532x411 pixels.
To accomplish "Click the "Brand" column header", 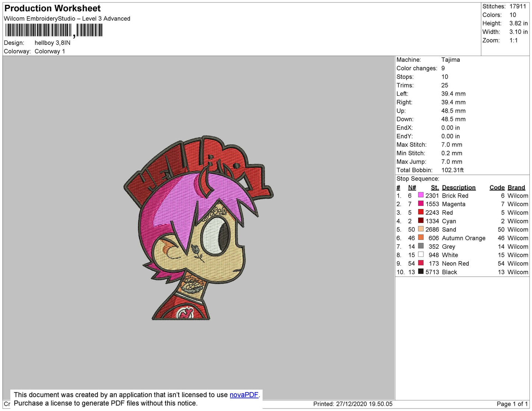I will tap(517, 188).
